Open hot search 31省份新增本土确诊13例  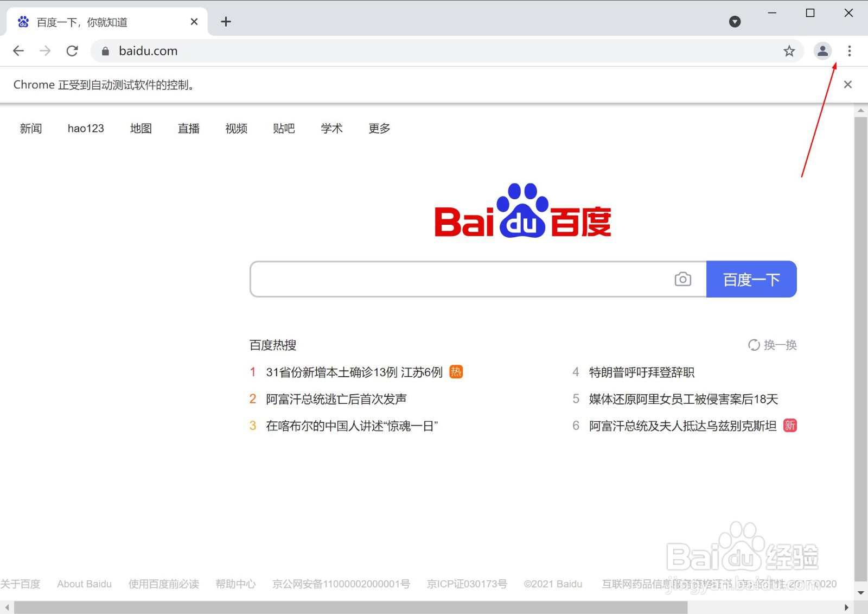(354, 372)
